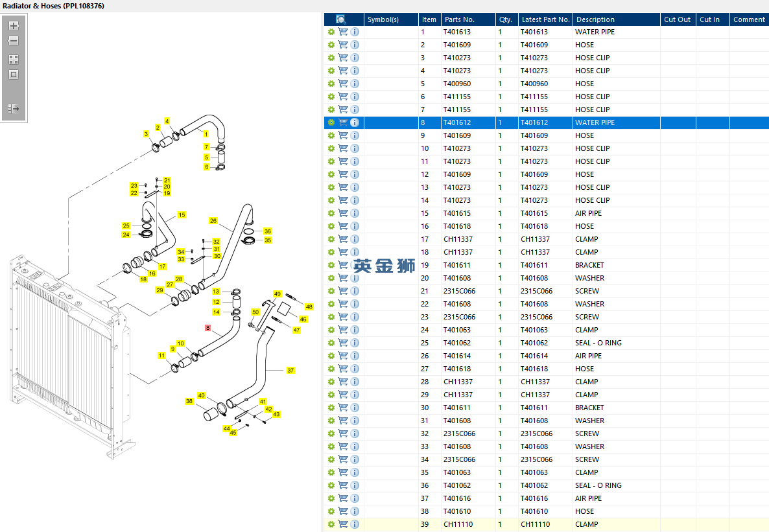This screenshot has width=769, height=532.
Task: Add item 25 SEAL - O RING to cart
Action: coord(343,343)
